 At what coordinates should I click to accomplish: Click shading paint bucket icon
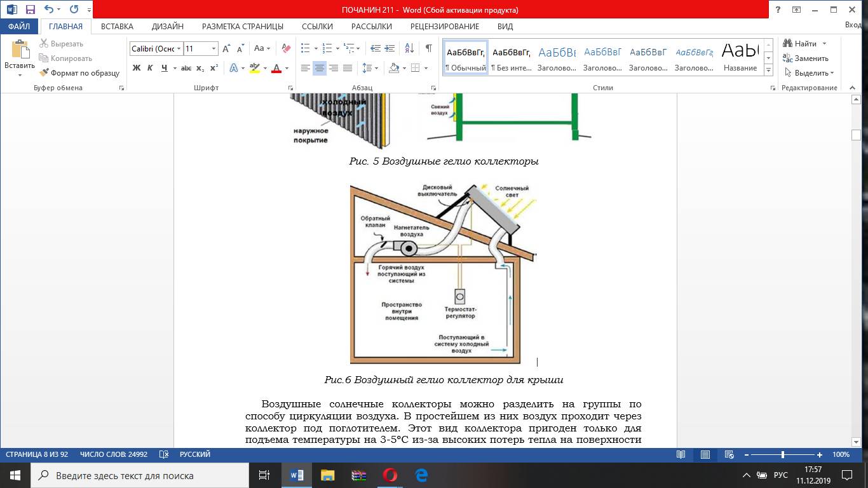[x=394, y=68]
